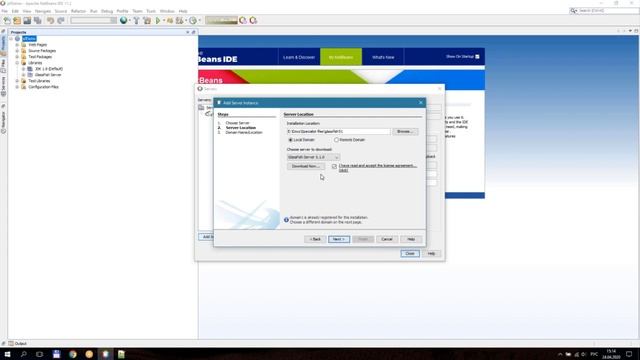Viewport: 640px width, 360px height.
Task: Open the Tools menu
Action: click(151, 11)
